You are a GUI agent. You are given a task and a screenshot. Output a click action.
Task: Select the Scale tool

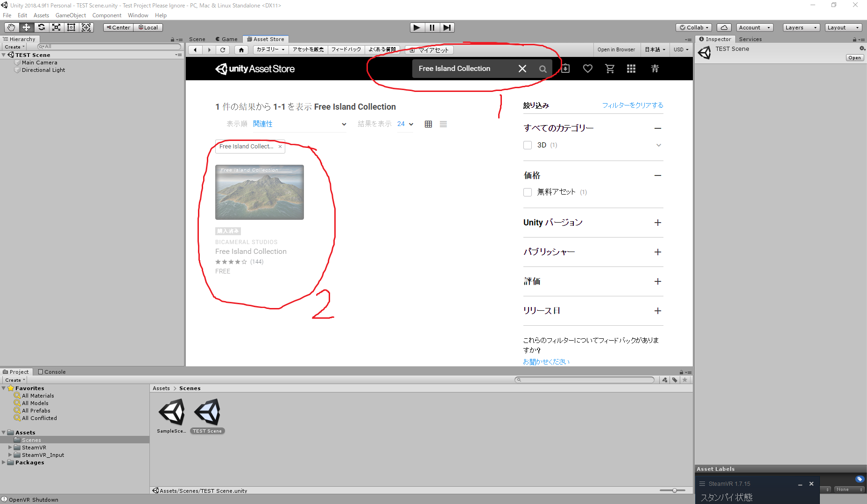56,27
